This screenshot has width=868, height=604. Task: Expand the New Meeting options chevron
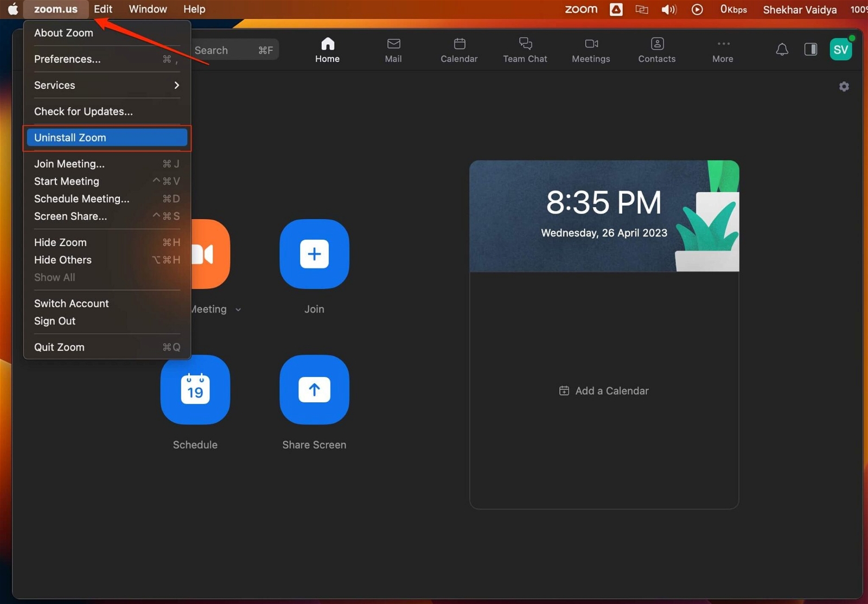point(238,310)
